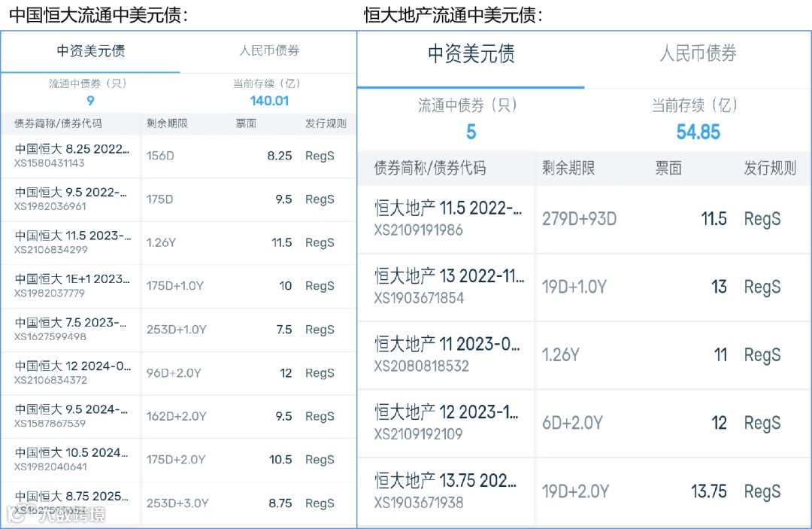Click bond count value 5
The height and width of the screenshot is (529, 812).
[x=471, y=132]
